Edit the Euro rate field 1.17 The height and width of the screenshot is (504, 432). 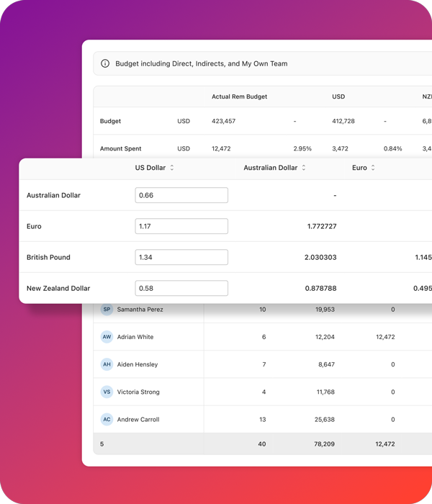point(181,226)
